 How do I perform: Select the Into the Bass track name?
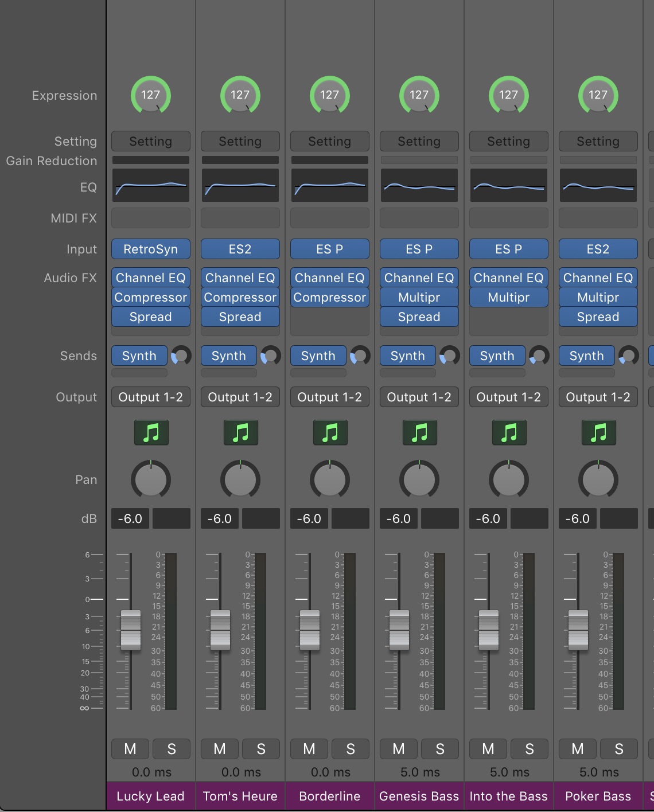509,796
